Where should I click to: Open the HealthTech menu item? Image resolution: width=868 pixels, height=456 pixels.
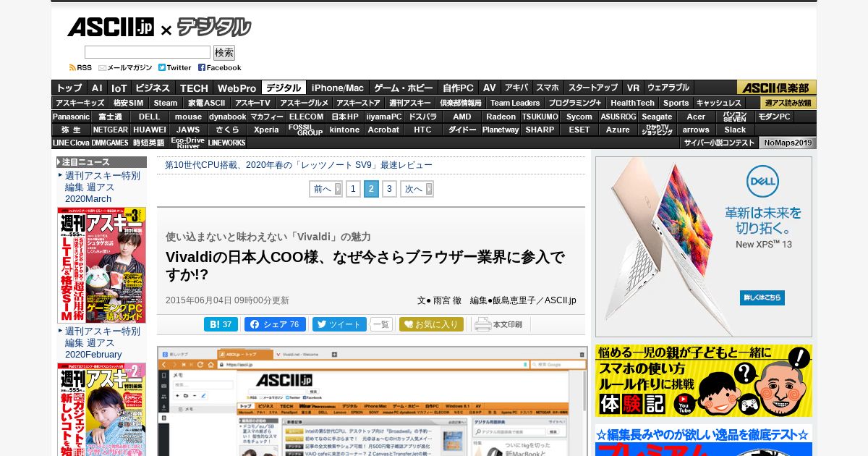click(x=632, y=103)
